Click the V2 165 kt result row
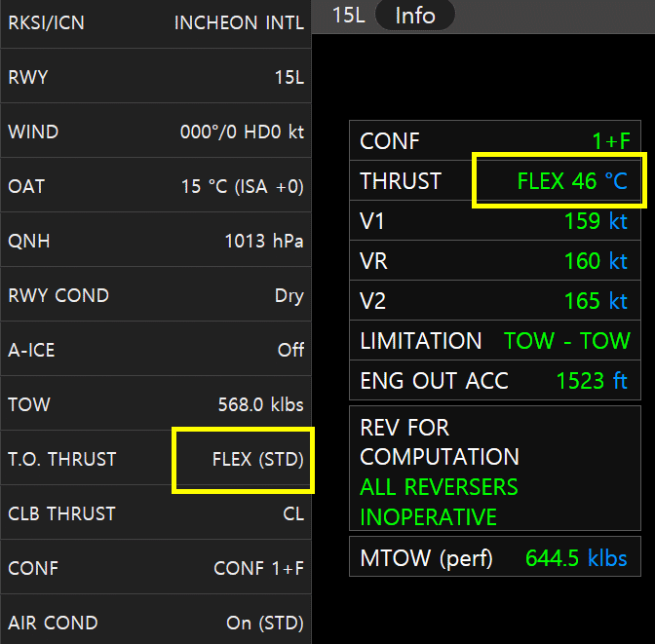The height and width of the screenshot is (644, 655). point(495,301)
